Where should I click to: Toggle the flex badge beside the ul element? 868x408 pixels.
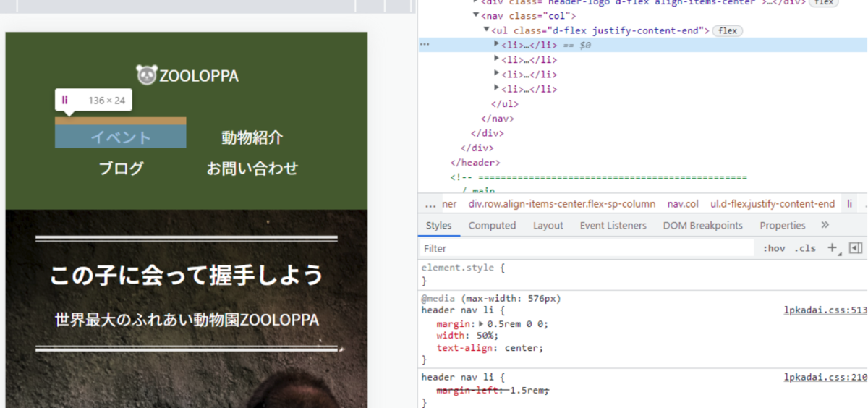point(728,30)
